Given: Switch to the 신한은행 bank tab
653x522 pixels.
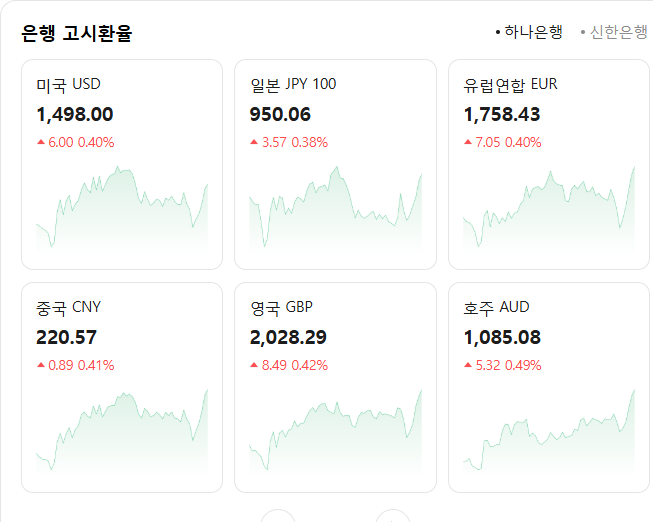Looking at the screenshot, I should [615, 32].
